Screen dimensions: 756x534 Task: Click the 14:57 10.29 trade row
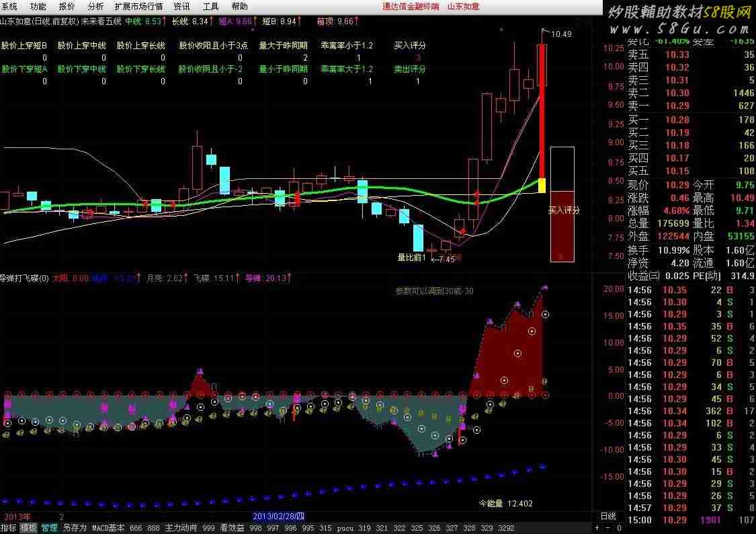(690, 508)
